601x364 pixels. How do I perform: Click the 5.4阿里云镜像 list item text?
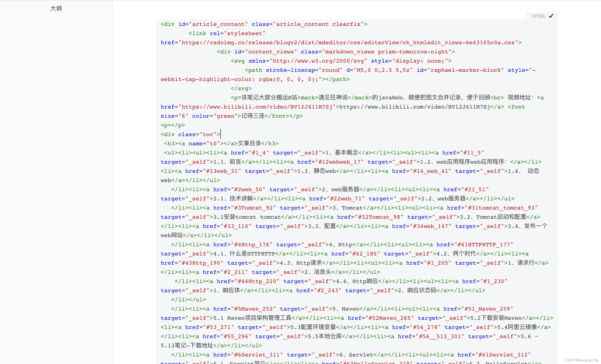point(517,327)
